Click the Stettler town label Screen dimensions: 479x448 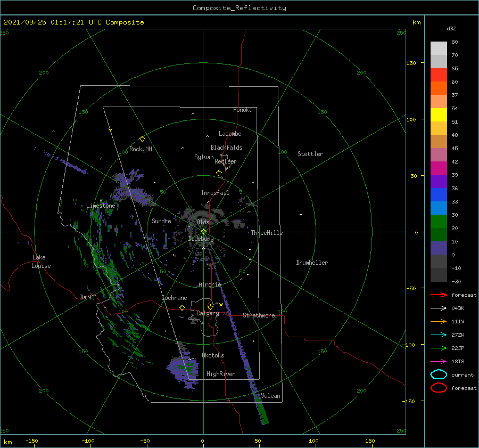[310, 154]
